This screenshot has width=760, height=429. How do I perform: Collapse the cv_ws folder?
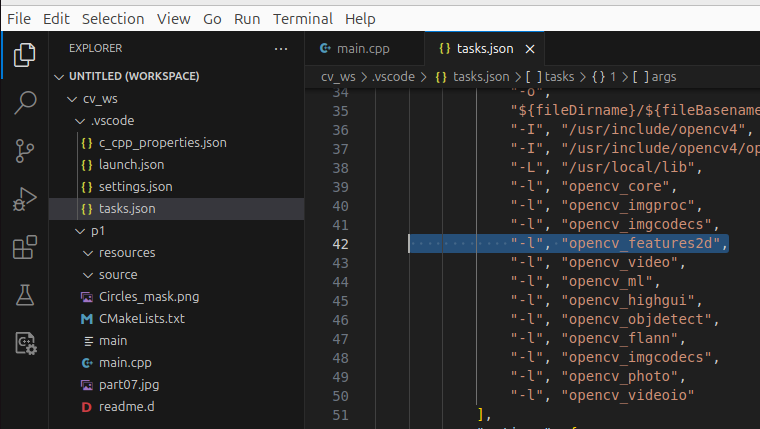(72, 99)
